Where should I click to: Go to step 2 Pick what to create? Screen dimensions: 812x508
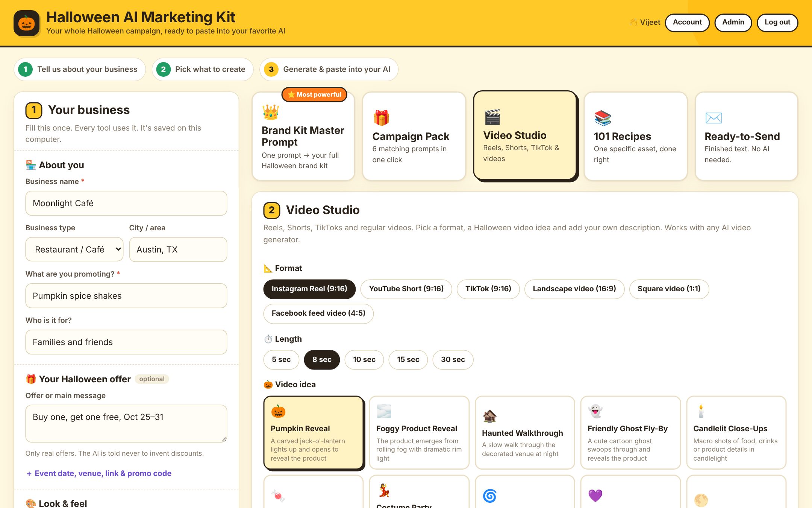[x=203, y=69]
